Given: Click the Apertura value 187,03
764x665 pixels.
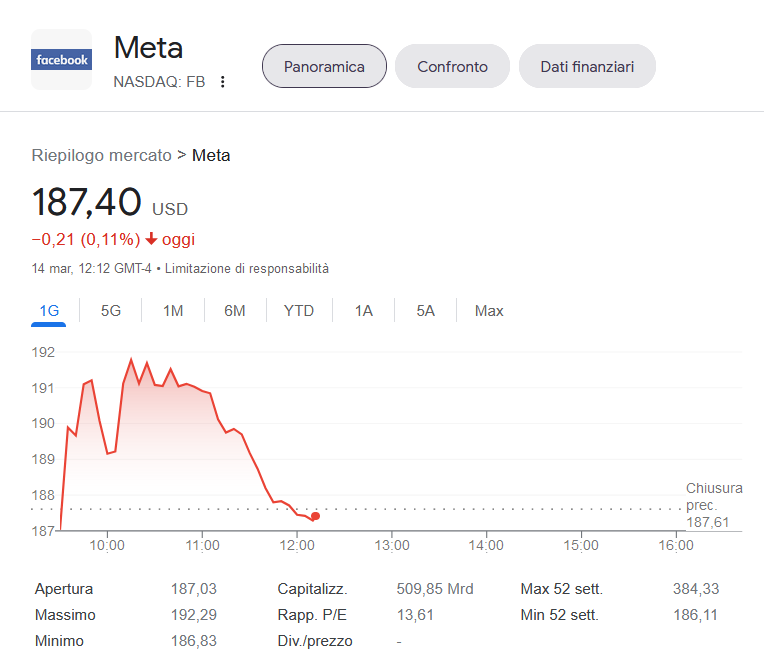Looking at the screenshot, I should coord(193,589).
